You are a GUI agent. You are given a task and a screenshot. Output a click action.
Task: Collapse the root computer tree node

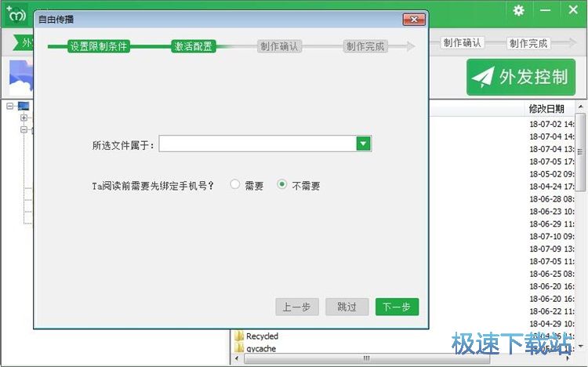coord(10,106)
